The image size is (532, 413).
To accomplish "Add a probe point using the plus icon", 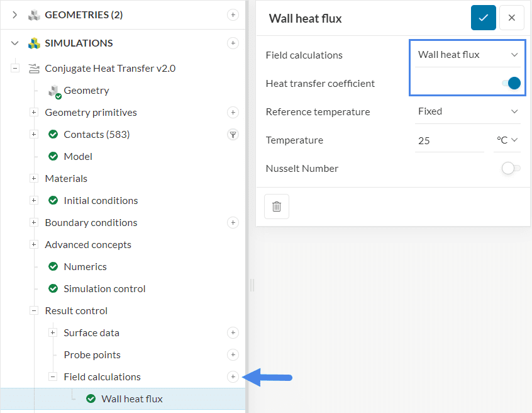I will click(x=233, y=354).
